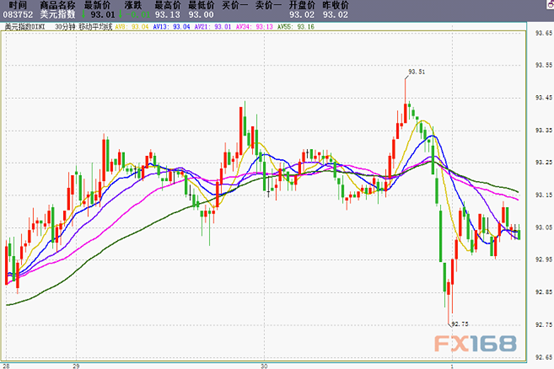Select the AV21 purple moving average legend

pyautogui.click(x=213, y=27)
